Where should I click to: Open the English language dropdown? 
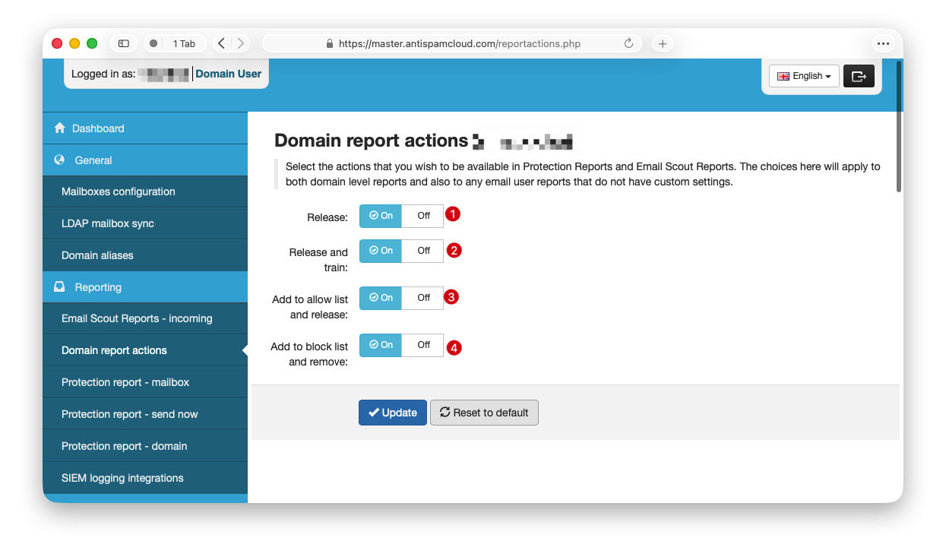[x=804, y=76]
